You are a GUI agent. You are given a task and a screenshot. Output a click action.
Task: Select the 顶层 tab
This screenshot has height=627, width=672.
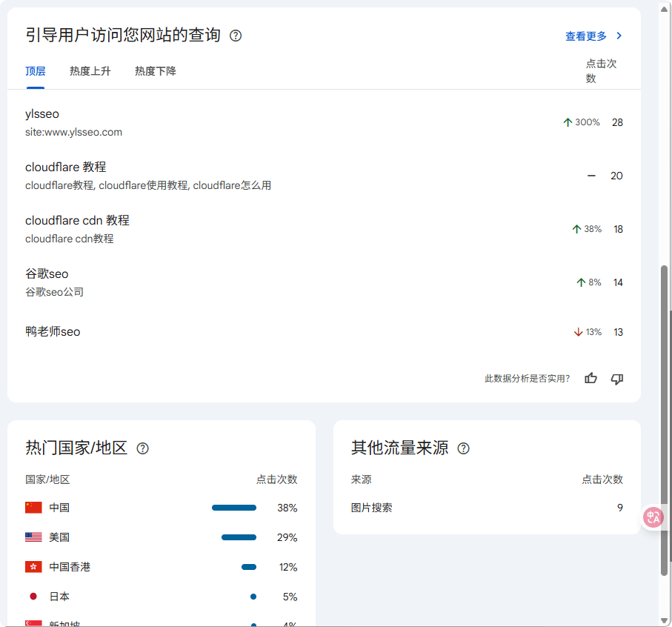pos(35,71)
